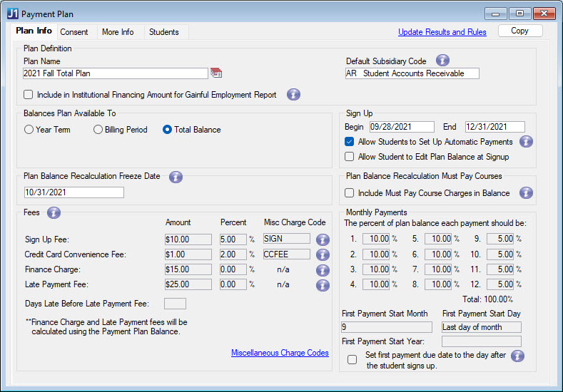
Task: Click info icon for Must Pay Course Charges
Action: point(526,192)
